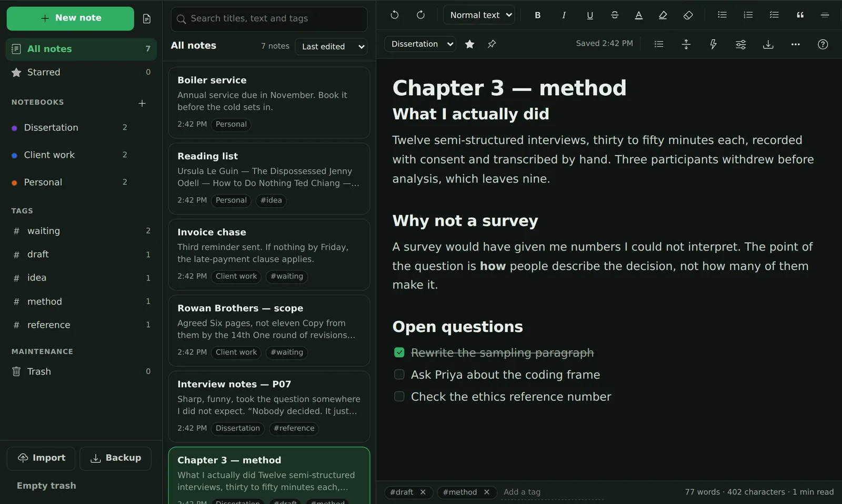Remove the #method tag from note
842x504 pixels.
pyautogui.click(x=487, y=492)
